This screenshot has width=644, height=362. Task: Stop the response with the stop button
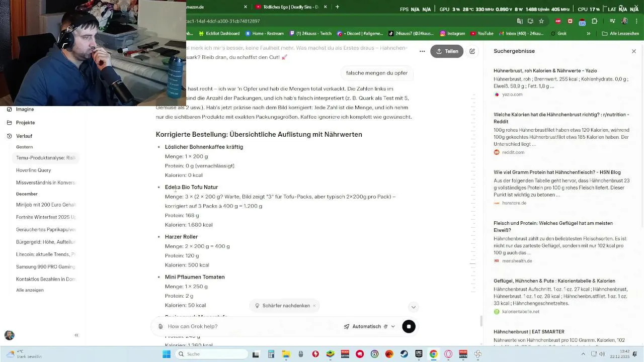(x=409, y=326)
